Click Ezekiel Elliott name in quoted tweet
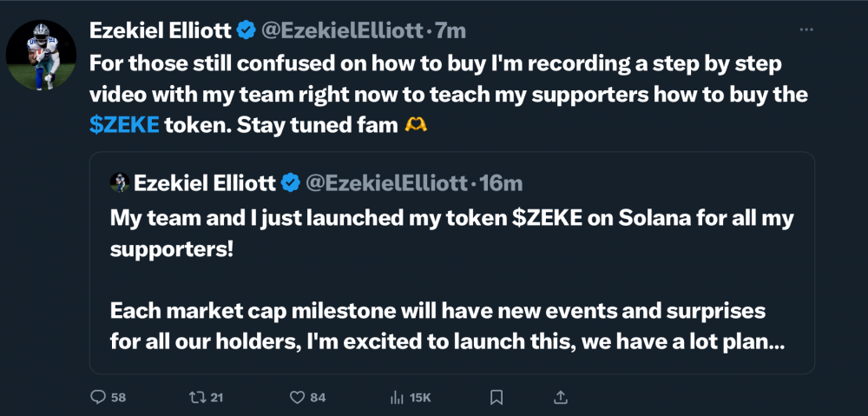868x416 pixels. tap(206, 182)
